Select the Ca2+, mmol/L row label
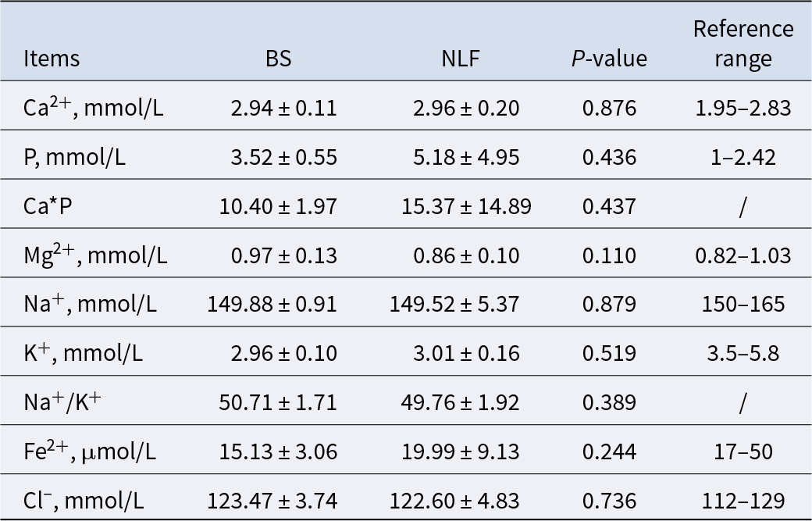812x521 pixels. click(x=94, y=108)
